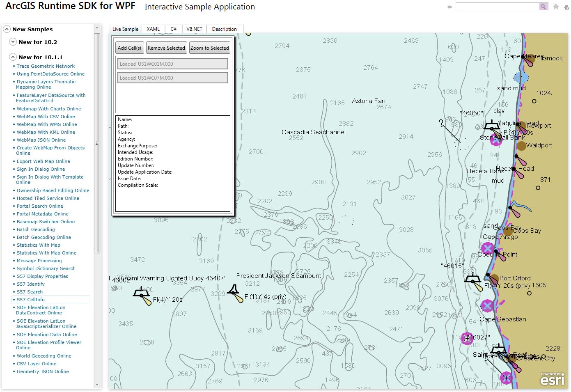Click the magnifier search icon
This screenshot has width=571, height=392.
coord(543,7)
